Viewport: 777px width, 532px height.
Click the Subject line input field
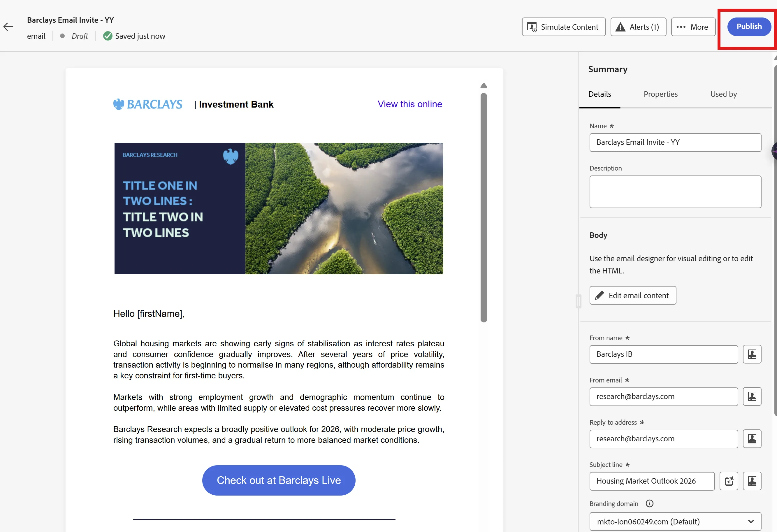point(652,481)
